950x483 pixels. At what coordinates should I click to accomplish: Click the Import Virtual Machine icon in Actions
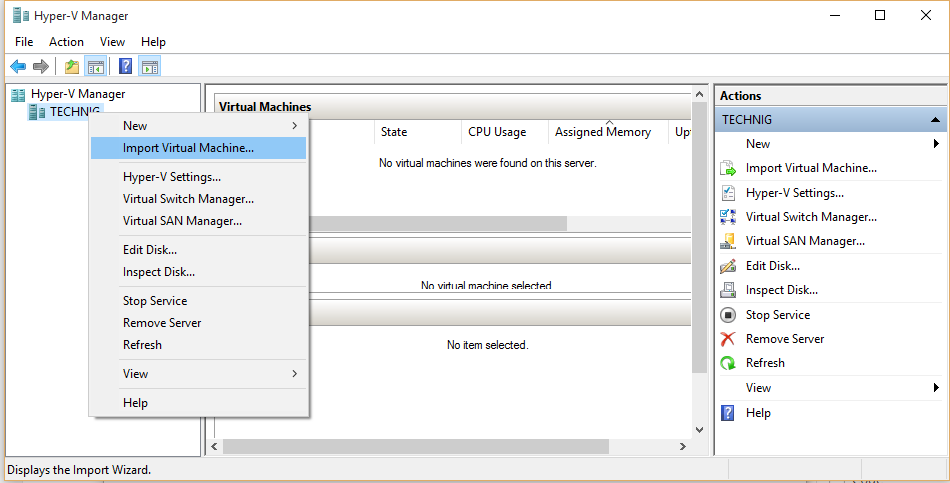pyautogui.click(x=728, y=168)
